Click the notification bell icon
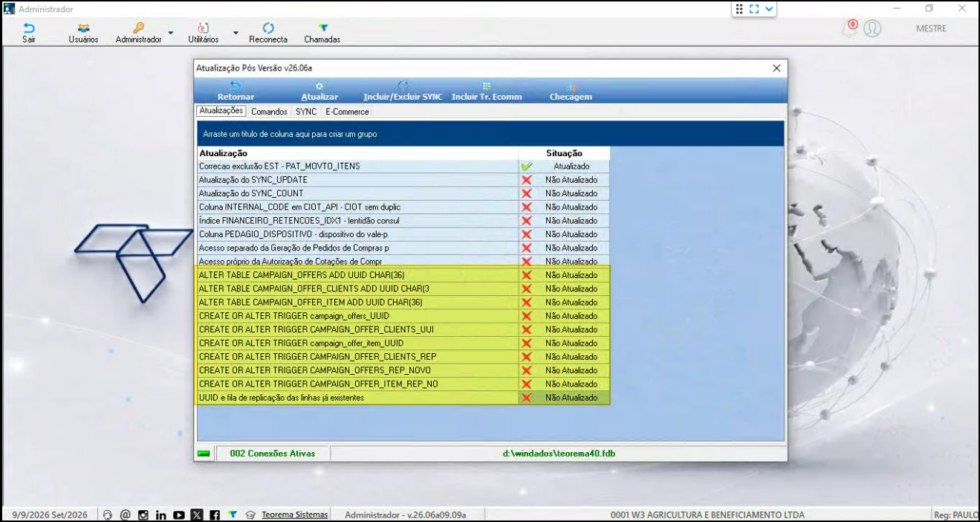This screenshot has width=980, height=522. (849, 28)
